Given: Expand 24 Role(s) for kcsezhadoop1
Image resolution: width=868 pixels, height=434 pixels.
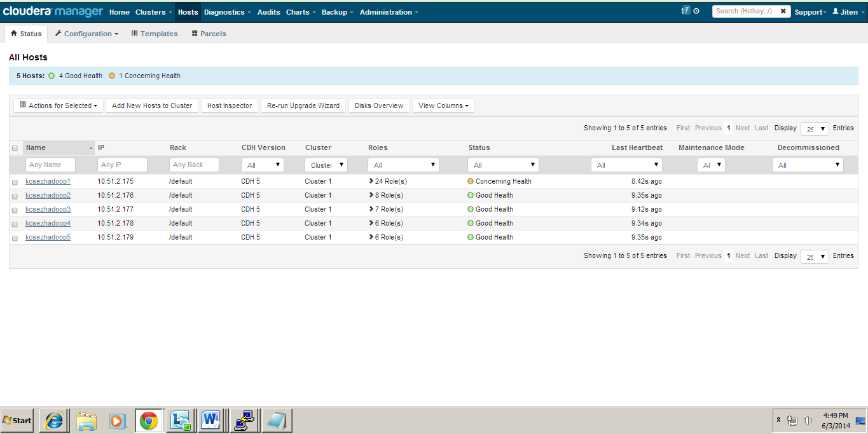Looking at the screenshot, I should point(387,181).
